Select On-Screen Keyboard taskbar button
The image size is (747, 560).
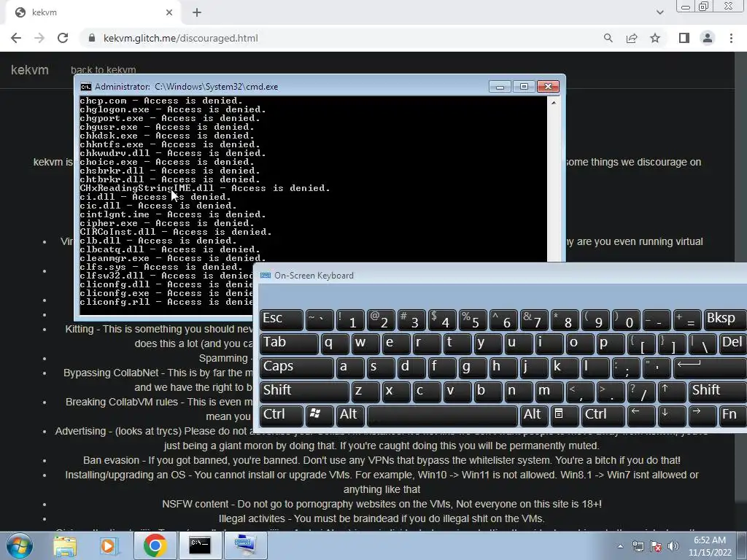[245, 545]
